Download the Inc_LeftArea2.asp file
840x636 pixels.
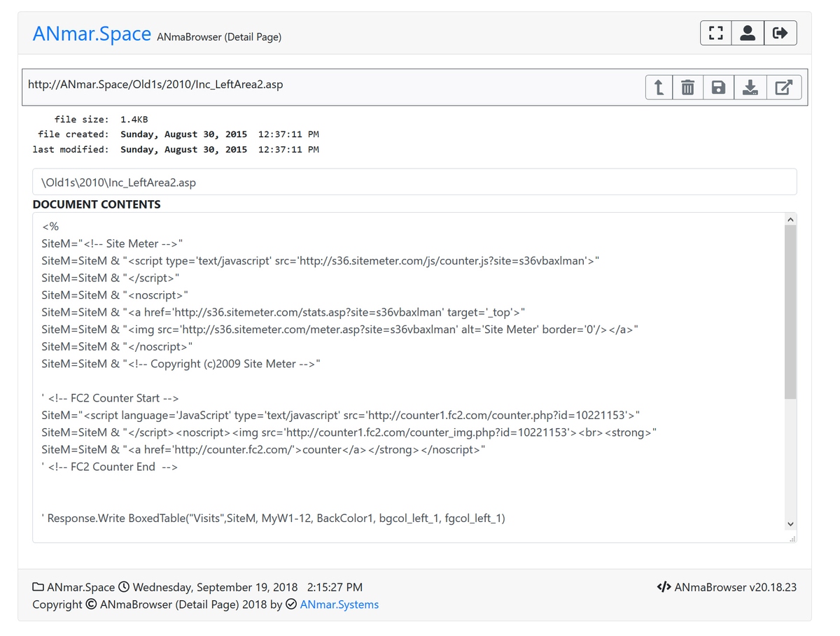750,87
